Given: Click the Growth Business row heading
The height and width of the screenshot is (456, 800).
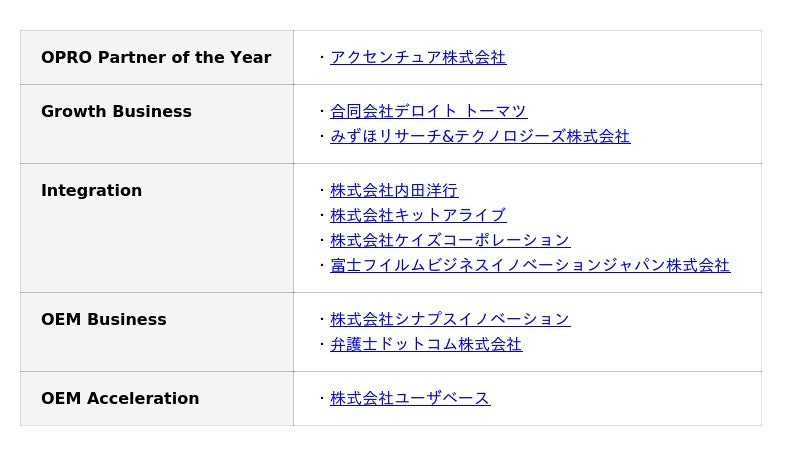Looking at the screenshot, I should pyautogui.click(x=116, y=112).
